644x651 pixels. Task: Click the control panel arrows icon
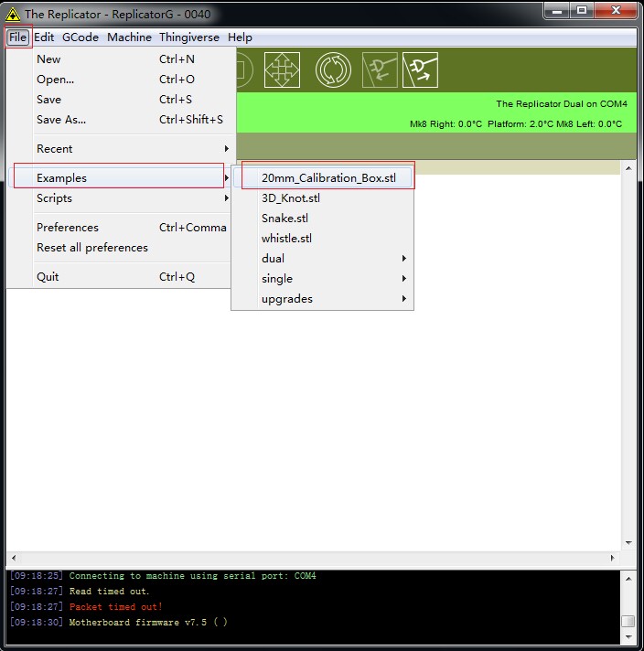282,69
